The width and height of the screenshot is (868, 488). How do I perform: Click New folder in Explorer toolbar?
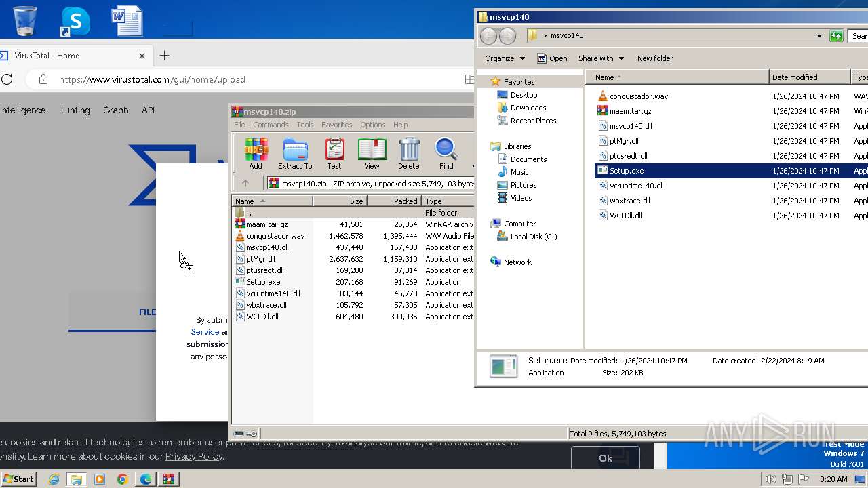click(655, 58)
